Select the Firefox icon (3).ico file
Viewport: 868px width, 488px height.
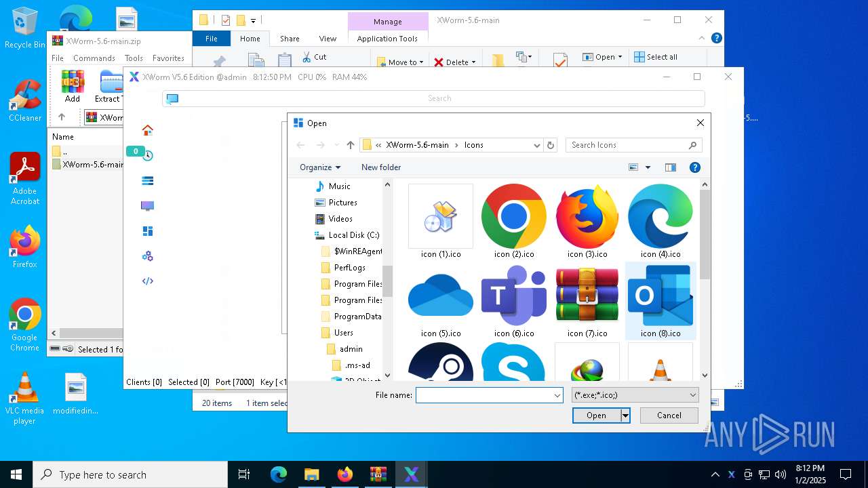click(587, 222)
